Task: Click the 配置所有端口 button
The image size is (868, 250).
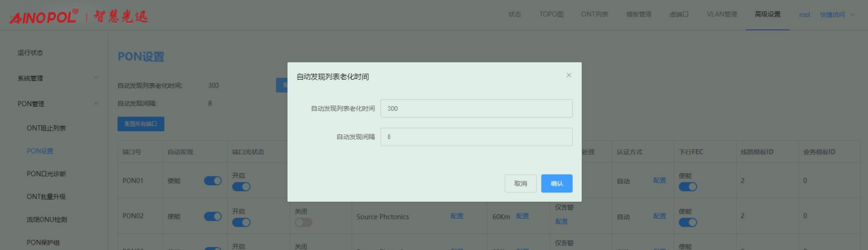Action: (x=140, y=124)
